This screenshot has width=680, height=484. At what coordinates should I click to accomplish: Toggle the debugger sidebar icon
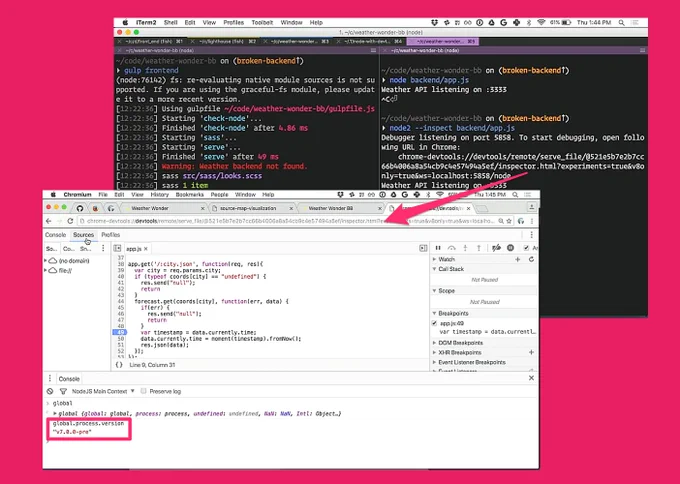(423, 248)
